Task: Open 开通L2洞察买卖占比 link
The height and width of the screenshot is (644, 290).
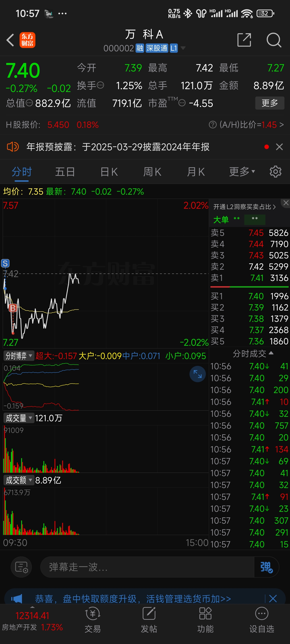Action: click(x=244, y=207)
